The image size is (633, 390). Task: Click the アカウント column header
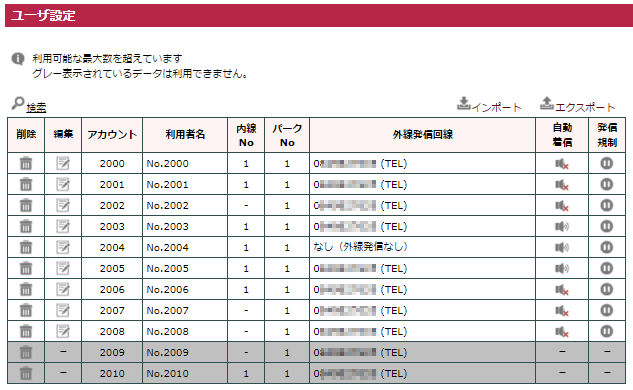tap(112, 135)
